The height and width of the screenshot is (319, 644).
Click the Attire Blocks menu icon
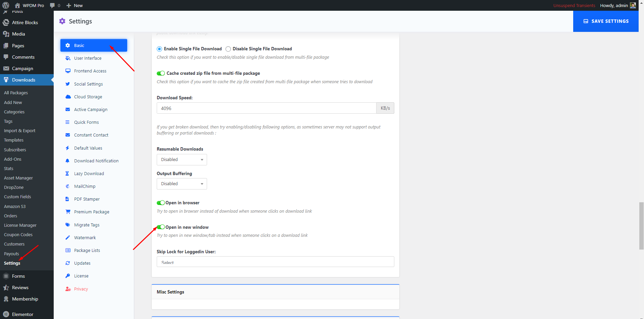pyautogui.click(x=6, y=22)
